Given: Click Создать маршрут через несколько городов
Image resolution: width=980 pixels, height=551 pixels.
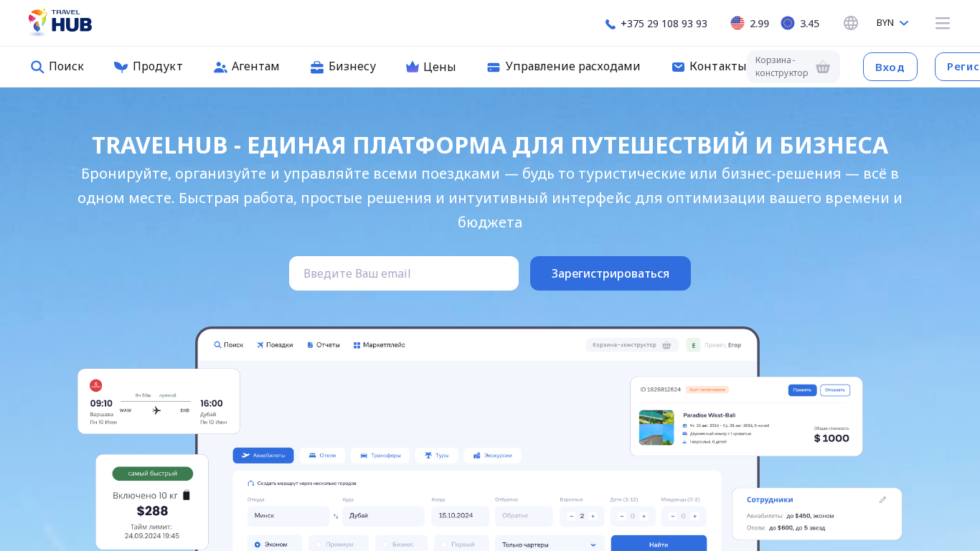Looking at the screenshot, I should pyautogui.click(x=301, y=484).
